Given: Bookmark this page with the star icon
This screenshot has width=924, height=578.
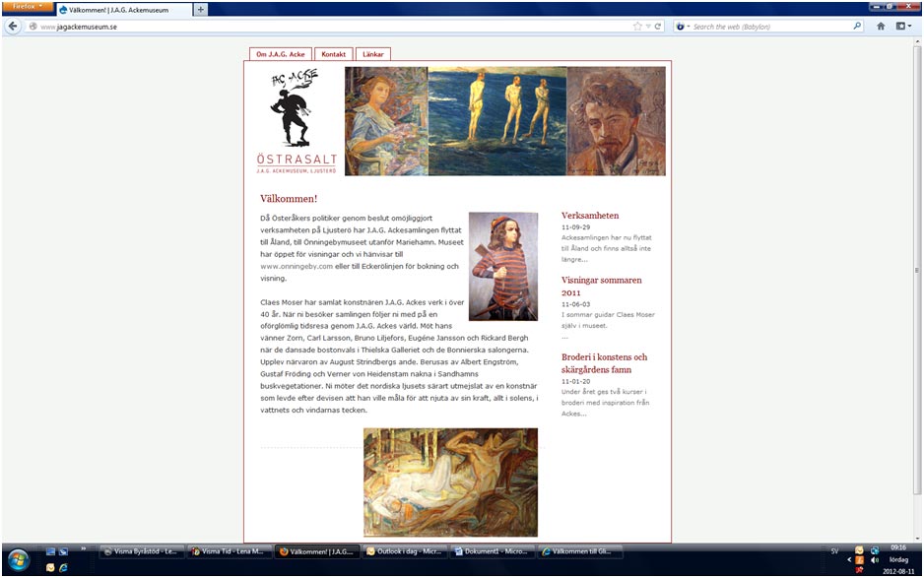Looking at the screenshot, I should (637, 27).
